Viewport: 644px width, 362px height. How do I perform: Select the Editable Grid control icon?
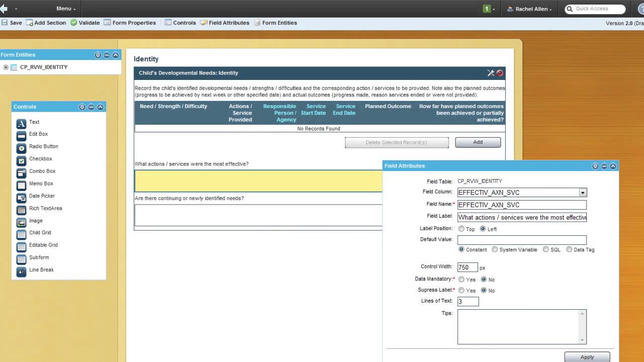click(21, 247)
